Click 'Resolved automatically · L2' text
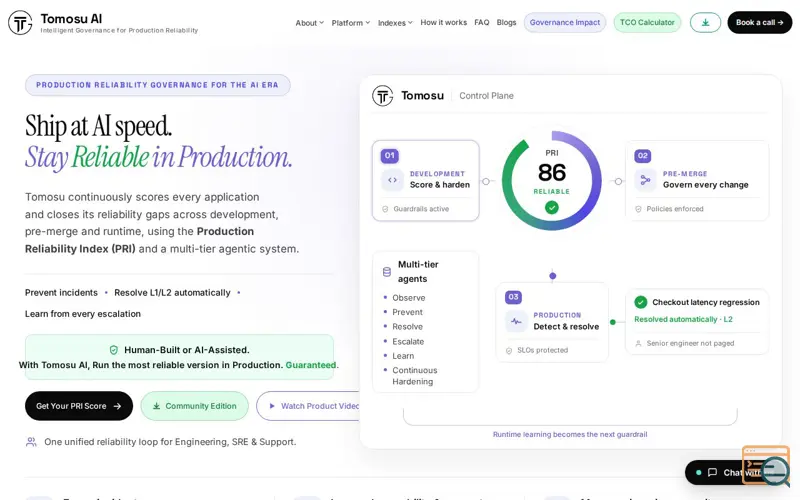The width and height of the screenshot is (800, 500). 683,319
